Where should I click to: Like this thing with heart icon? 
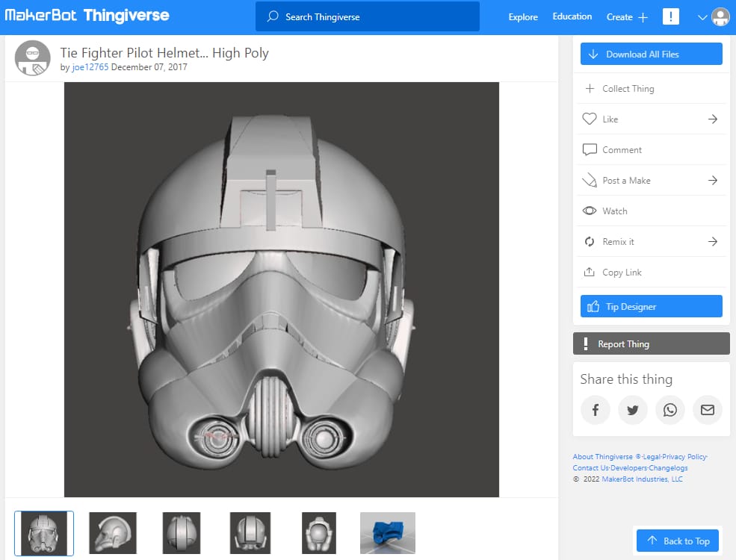(x=590, y=119)
